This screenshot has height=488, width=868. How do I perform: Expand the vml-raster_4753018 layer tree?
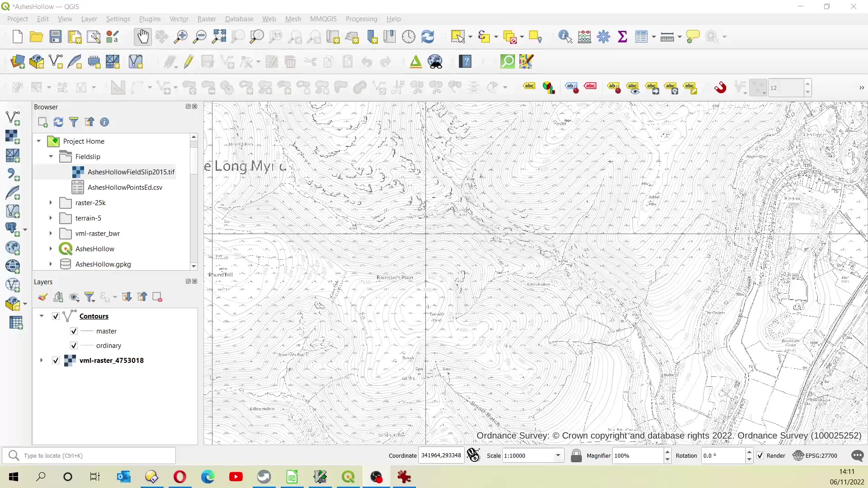41,361
